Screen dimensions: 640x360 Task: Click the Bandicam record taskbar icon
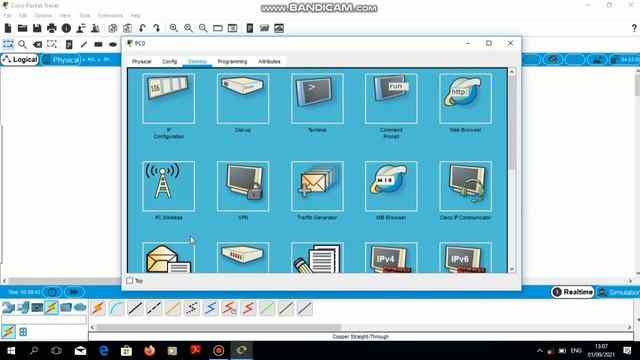(218, 350)
